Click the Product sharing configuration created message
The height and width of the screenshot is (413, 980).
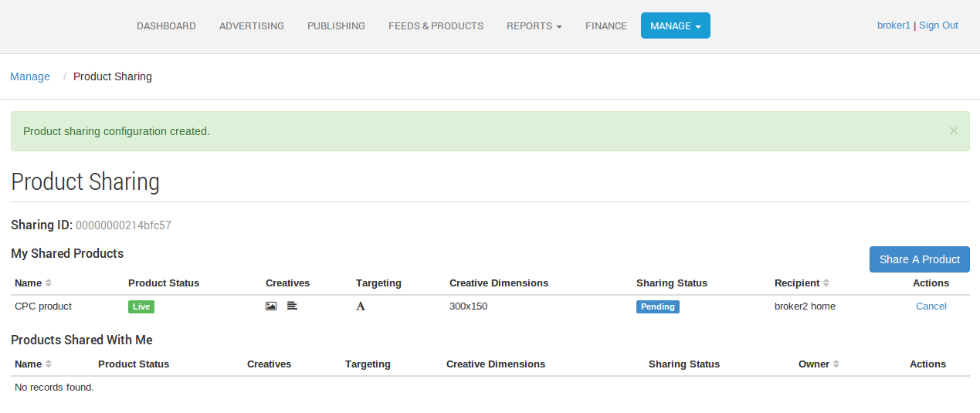point(117,131)
